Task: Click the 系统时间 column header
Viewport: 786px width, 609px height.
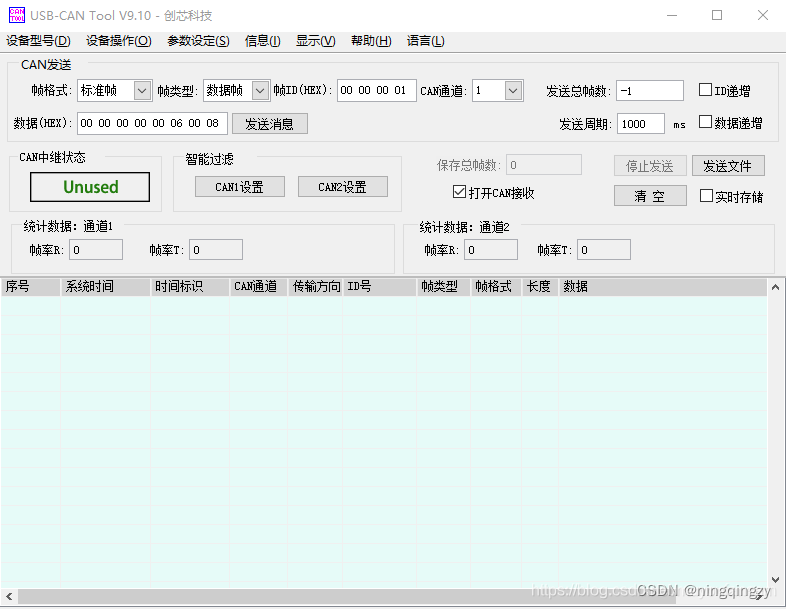Action: pyautogui.click(x=106, y=287)
